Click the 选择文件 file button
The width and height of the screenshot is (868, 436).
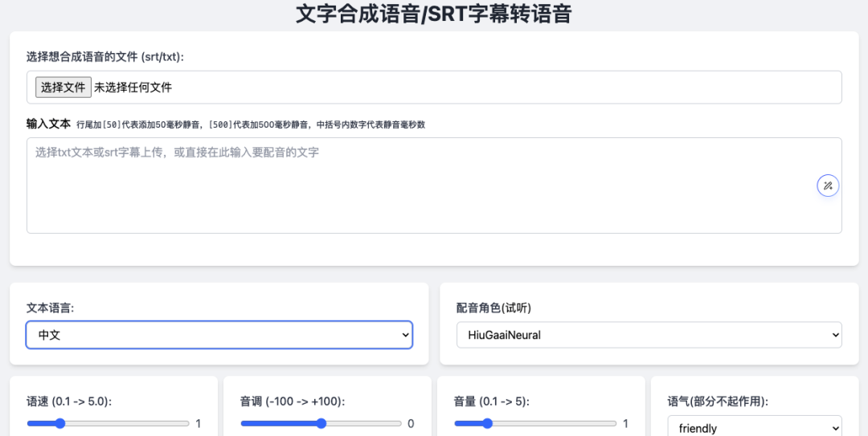tap(63, 87)
